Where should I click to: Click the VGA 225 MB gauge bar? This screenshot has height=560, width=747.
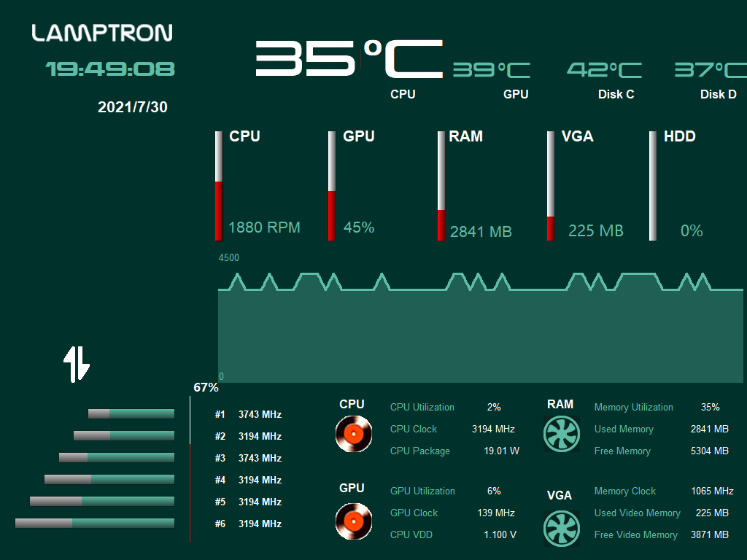pos(551,186)
